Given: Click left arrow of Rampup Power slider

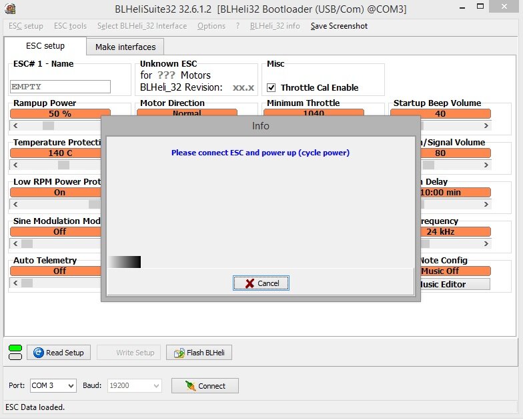Looking at the screenshot, I should (x=15, y=125).
